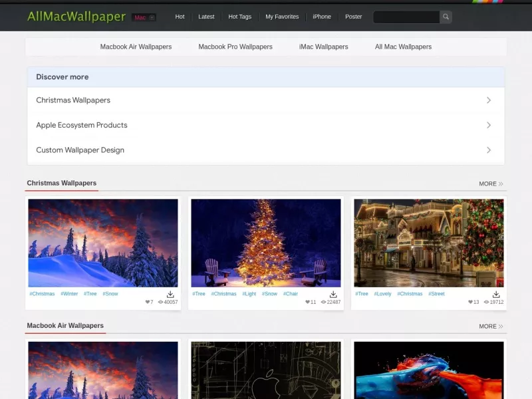Image resolution: width=532 pixels, height=399 pixels.
Task: Select the iMac Wallpapers tab
Action: tap(324, 47)
